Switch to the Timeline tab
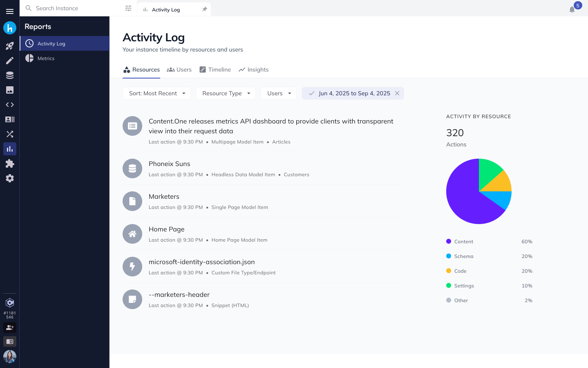 [x=215, y=70]
